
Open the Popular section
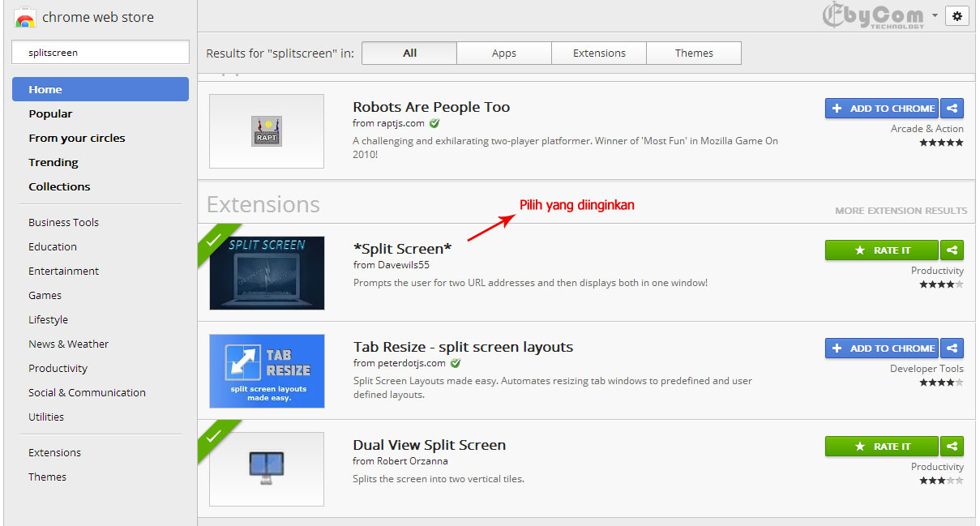pos(50,113)
